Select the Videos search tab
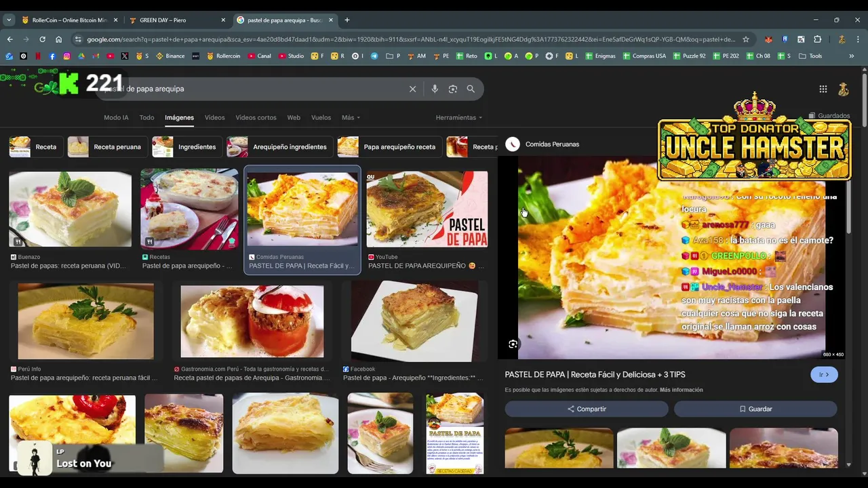The image size is (868, 488). click(x=214, y=117)
